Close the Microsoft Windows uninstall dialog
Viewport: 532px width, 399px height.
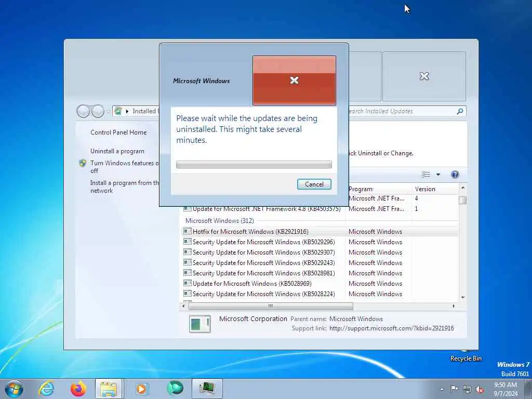pyautogui.click(x=294, y=81)
